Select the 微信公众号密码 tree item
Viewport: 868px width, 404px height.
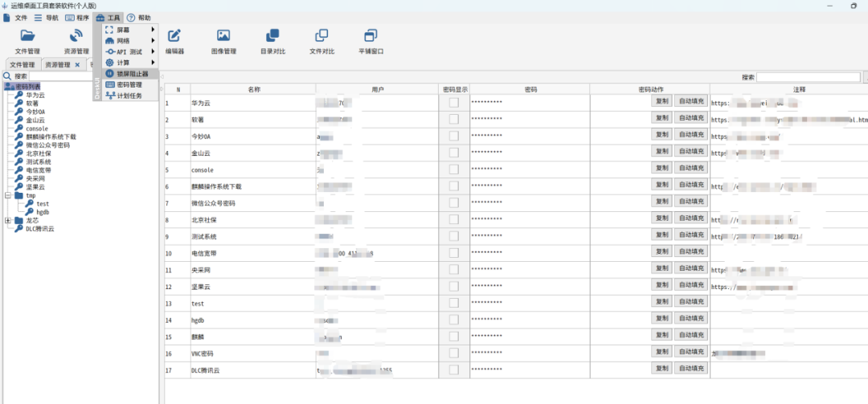click(47, 145)
